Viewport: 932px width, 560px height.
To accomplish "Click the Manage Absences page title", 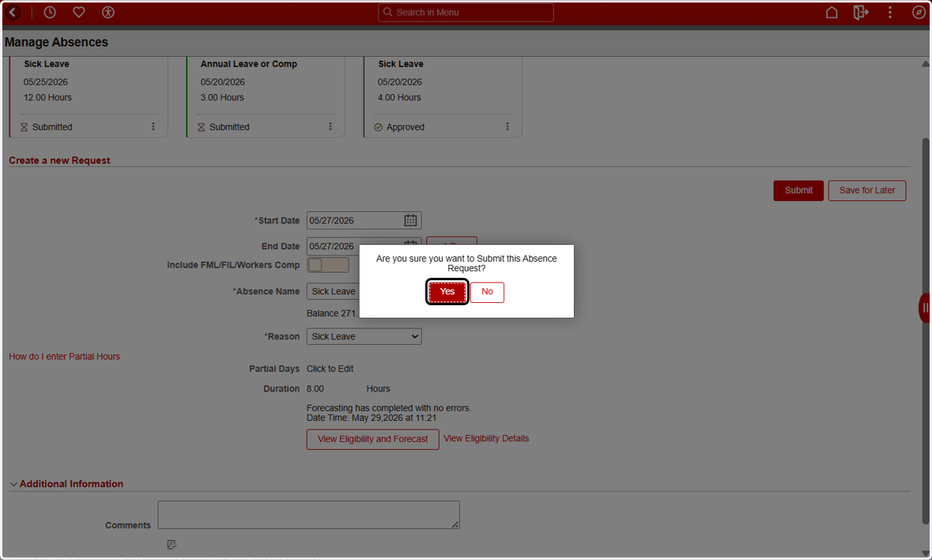I will tap(57, 43).
